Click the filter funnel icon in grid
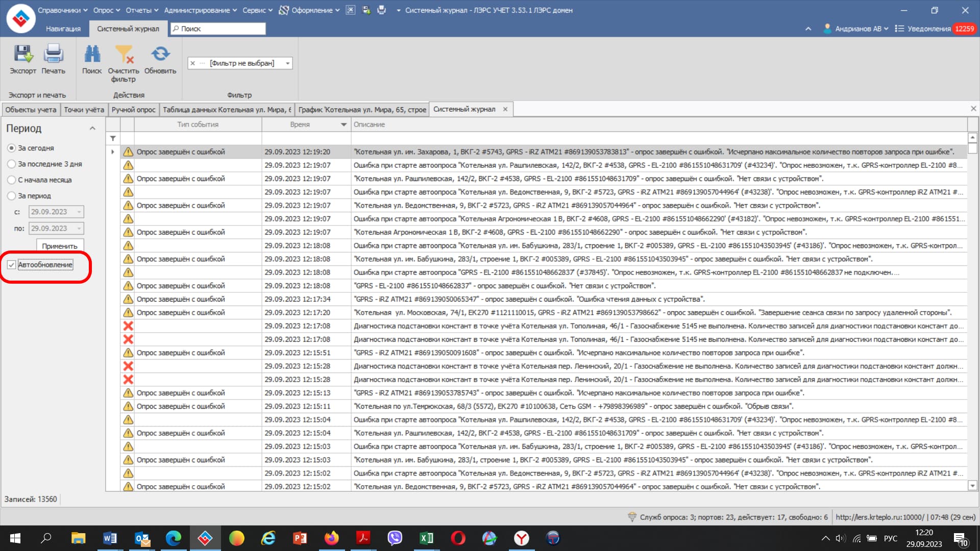Viewport: 980px width, 551px height. [113, 138]
